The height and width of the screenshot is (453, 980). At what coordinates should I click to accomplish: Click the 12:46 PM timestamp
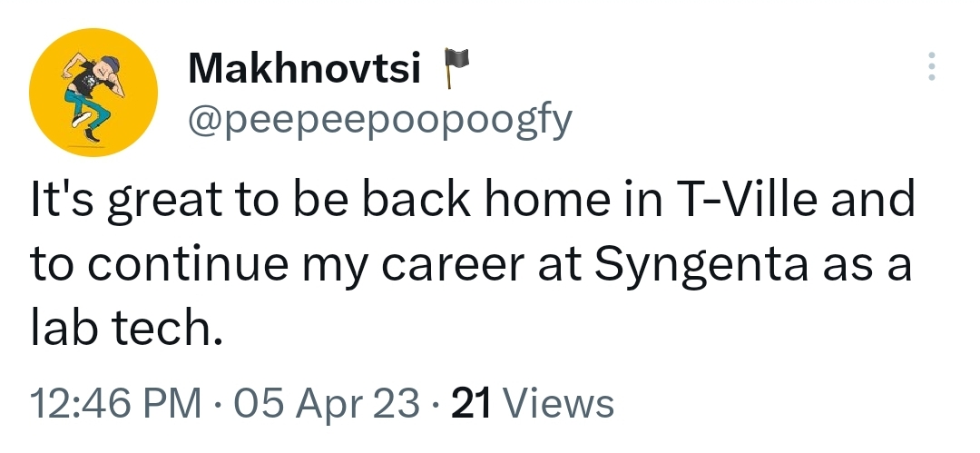[117, 402]
